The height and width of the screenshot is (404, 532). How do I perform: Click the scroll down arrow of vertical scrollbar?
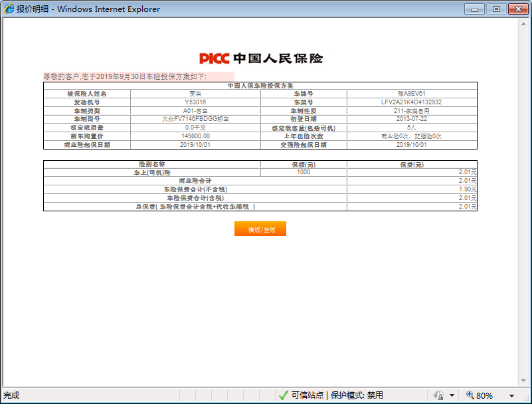click(523, 381)
